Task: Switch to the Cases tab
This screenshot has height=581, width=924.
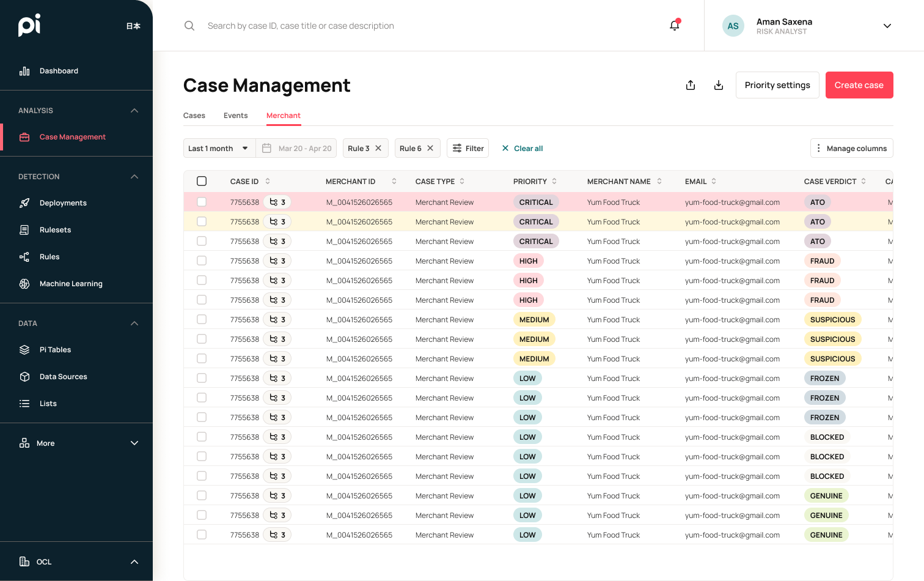Action: [x=194, y=116]
